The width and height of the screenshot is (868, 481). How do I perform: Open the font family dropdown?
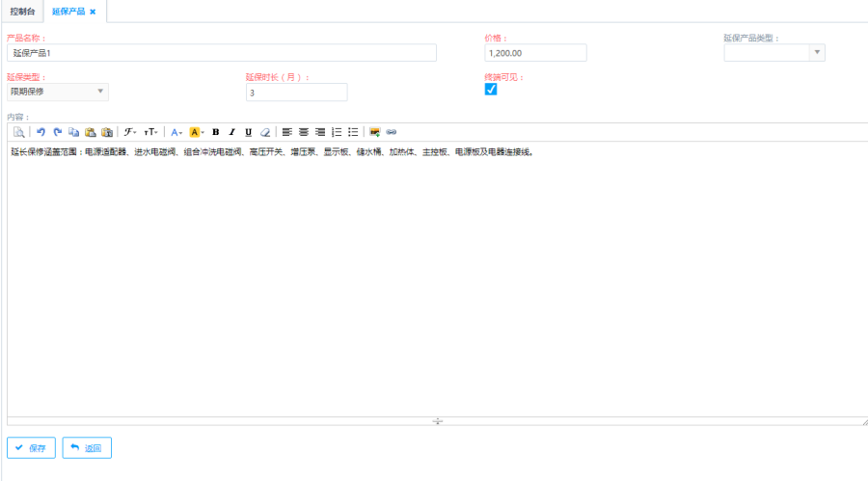[x=130, y=132]
